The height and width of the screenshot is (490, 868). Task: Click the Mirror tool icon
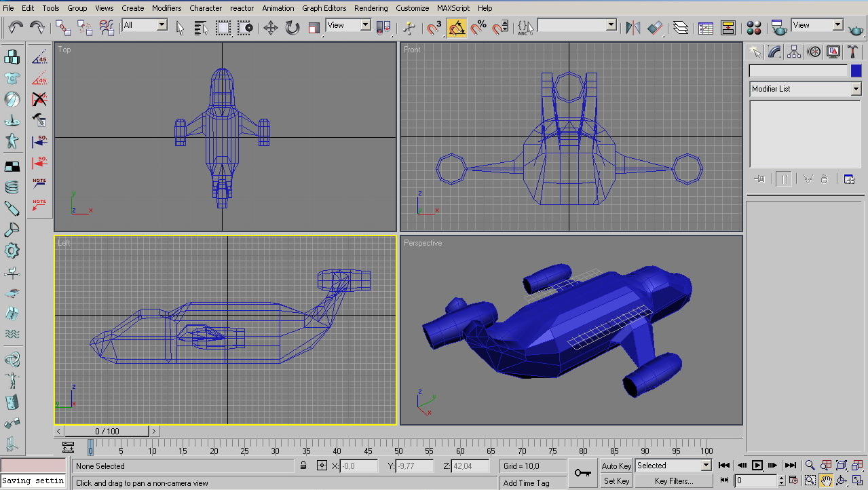(x=633, y=28)
